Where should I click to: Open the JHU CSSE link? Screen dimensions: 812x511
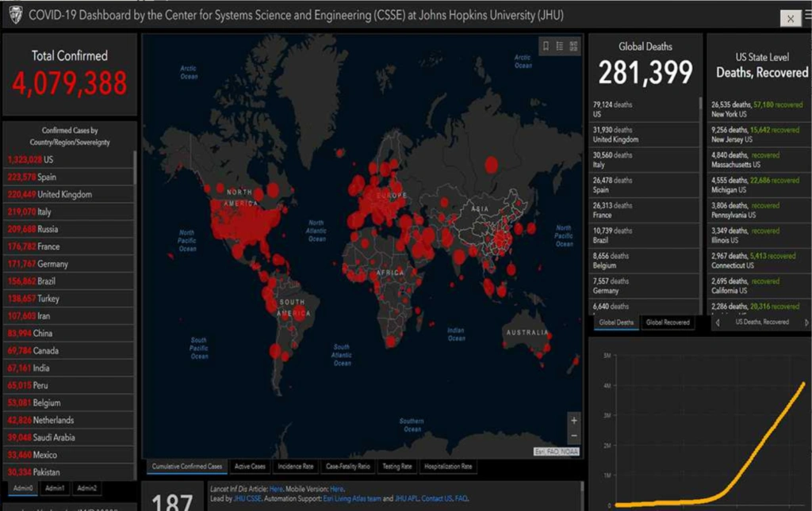[247, 498]
